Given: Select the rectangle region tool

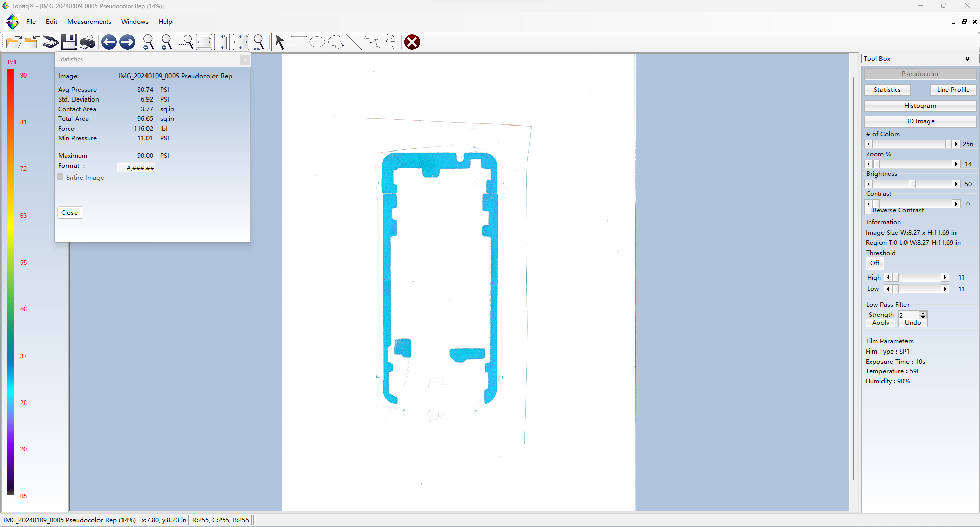Looking at the screenshot, I should click(x=299, y=42).
